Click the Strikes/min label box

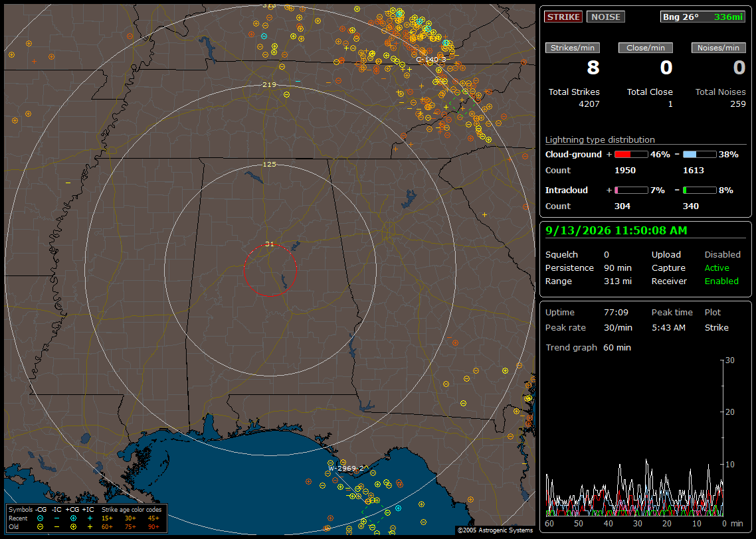(x=572, y=48)
